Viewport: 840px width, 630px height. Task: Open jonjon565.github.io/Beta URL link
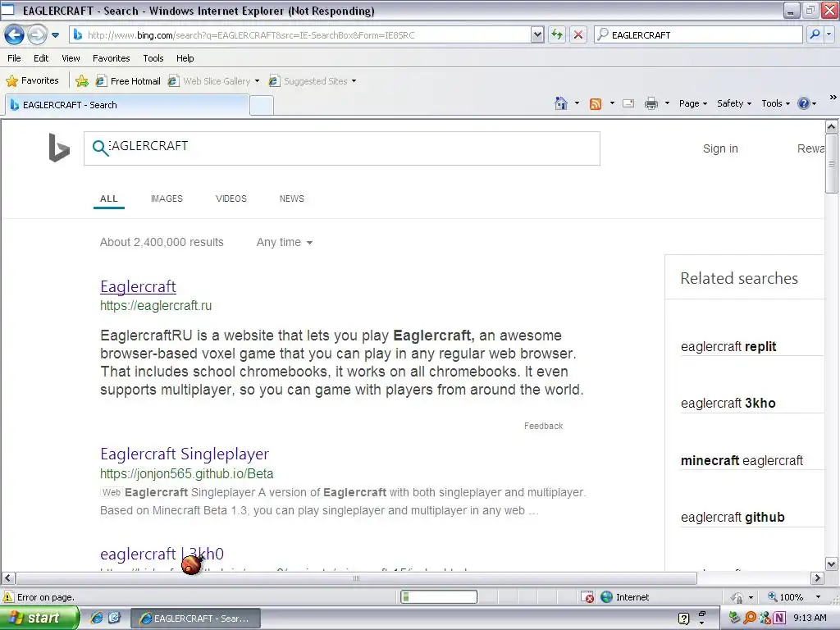186,473
